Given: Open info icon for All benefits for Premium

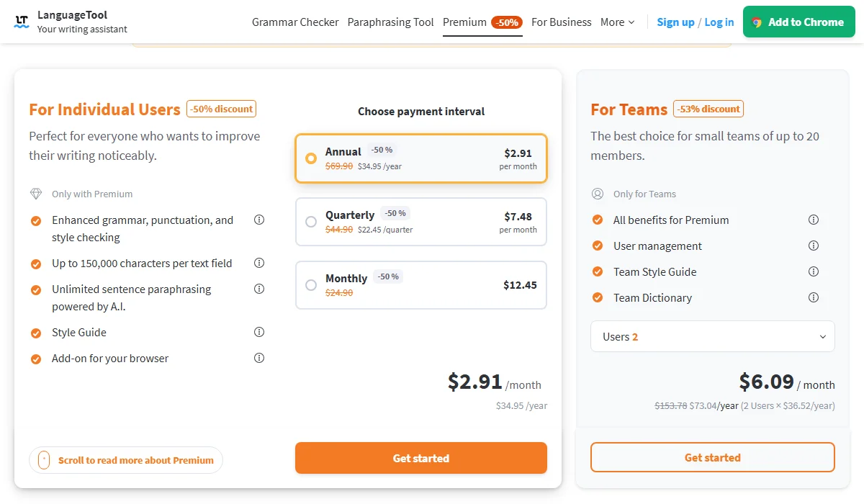Looking at the screenshot, I should click(x=814, y=220).
